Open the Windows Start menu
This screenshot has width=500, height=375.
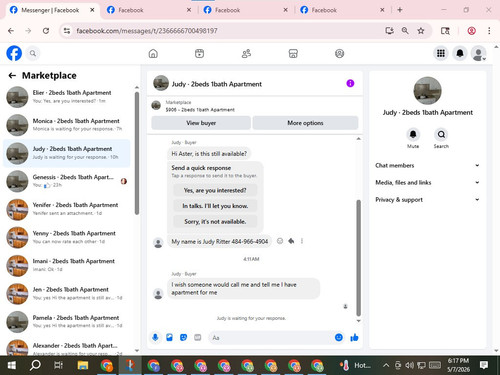[12, 365]
